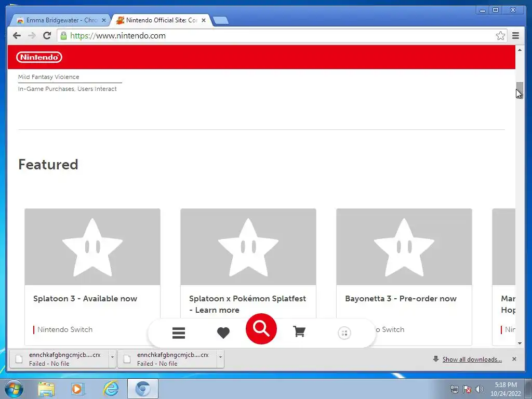Close the downloads bar
This screenshot has height=399, width=532.
[x=514, y=359]
